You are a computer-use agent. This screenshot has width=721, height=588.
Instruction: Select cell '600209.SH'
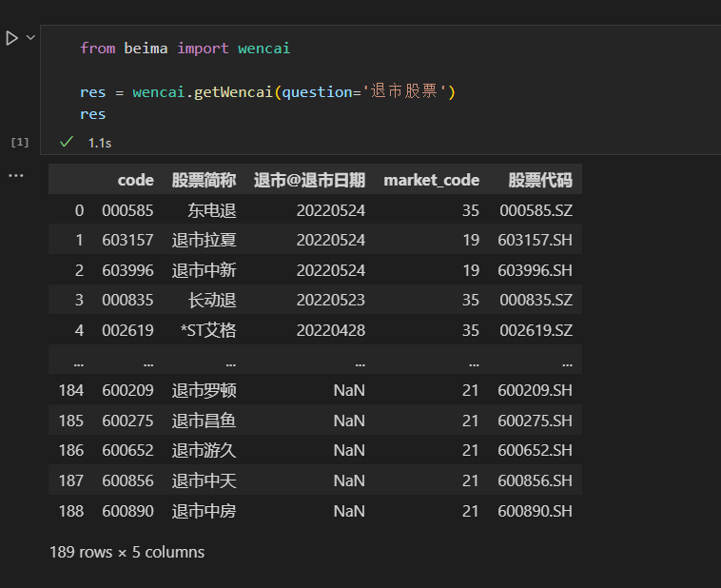point(536,391)
